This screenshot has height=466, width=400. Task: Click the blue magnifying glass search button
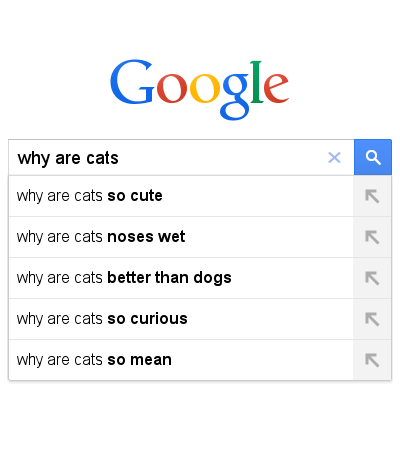[373, 157]
